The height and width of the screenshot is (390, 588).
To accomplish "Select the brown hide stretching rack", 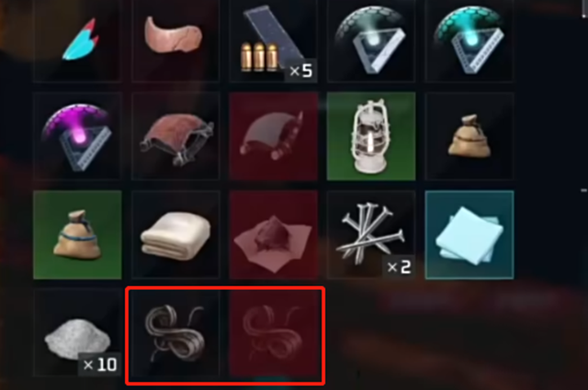I will (175, 137).
